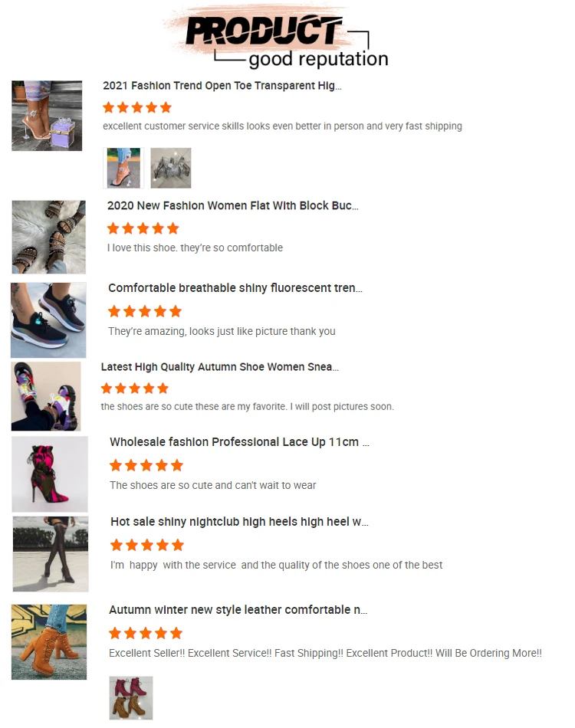Screen dimensions: 575x728
Task: Open the transparent high heel product image
Action: point(47,116)
